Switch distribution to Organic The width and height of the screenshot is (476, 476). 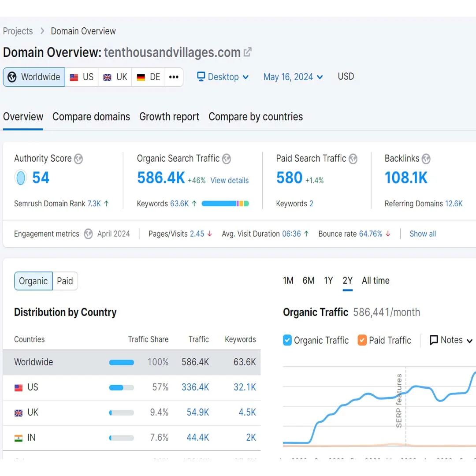tap(33, 281)
